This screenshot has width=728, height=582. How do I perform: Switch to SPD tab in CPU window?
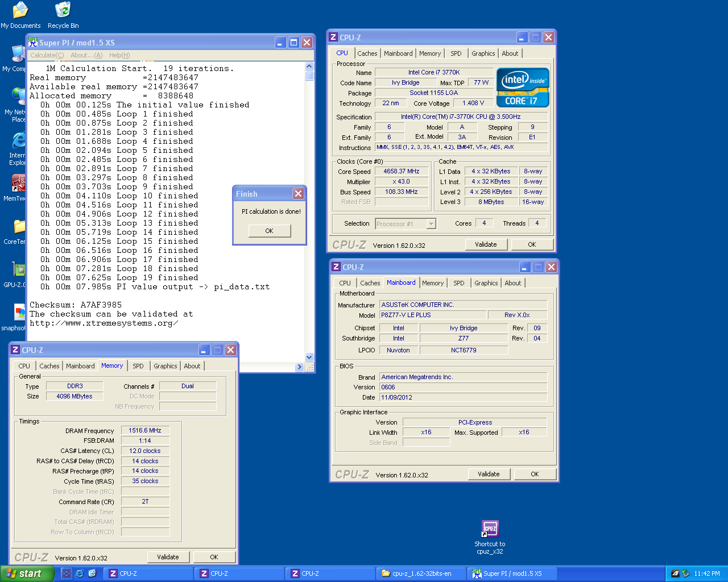tap(456, 53)
